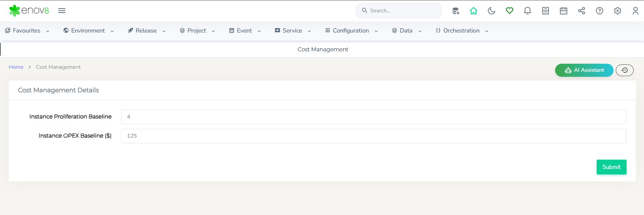Open the help question mark icon
This screenshot has width=644, height=215.
coord(599,11)
